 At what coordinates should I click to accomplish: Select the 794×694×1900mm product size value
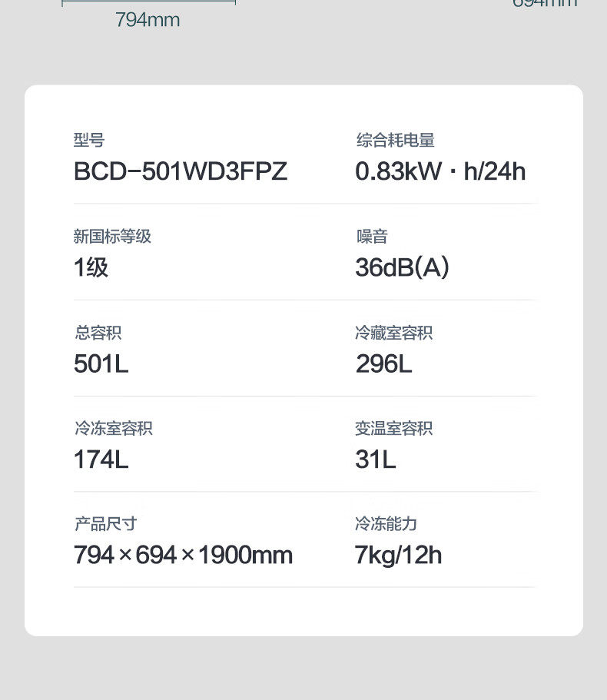(x=183, y=555)
